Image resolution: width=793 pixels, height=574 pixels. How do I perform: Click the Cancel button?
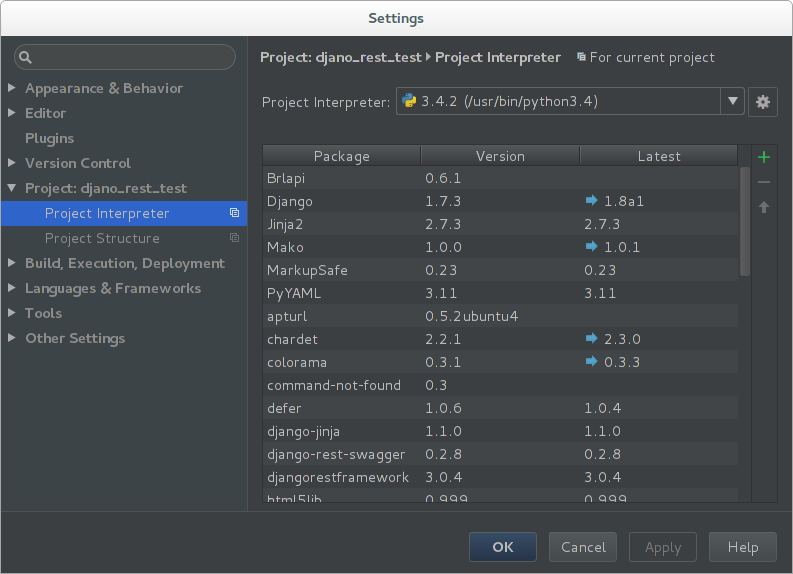coord(583,547)
